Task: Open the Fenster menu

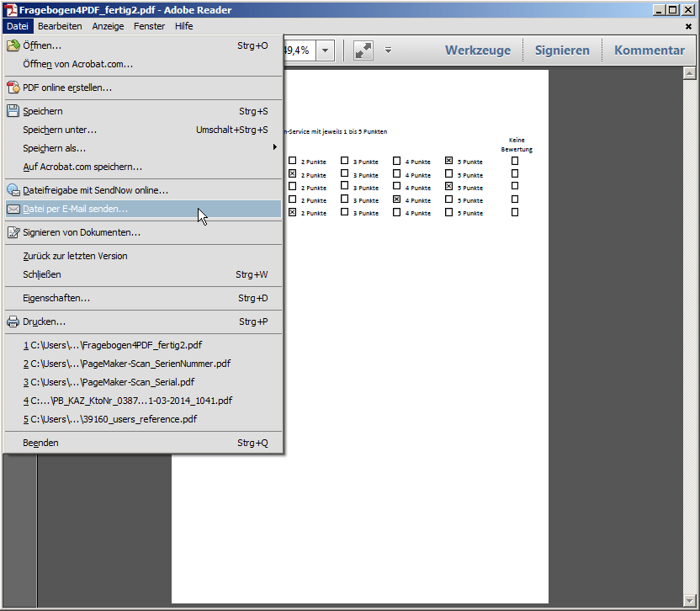Action: click(x=149, y=26)
